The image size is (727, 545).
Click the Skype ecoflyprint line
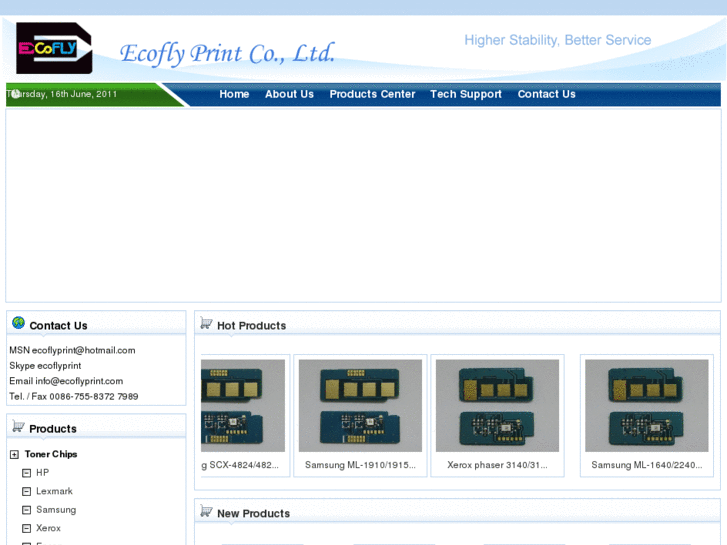tap(45, 365)
